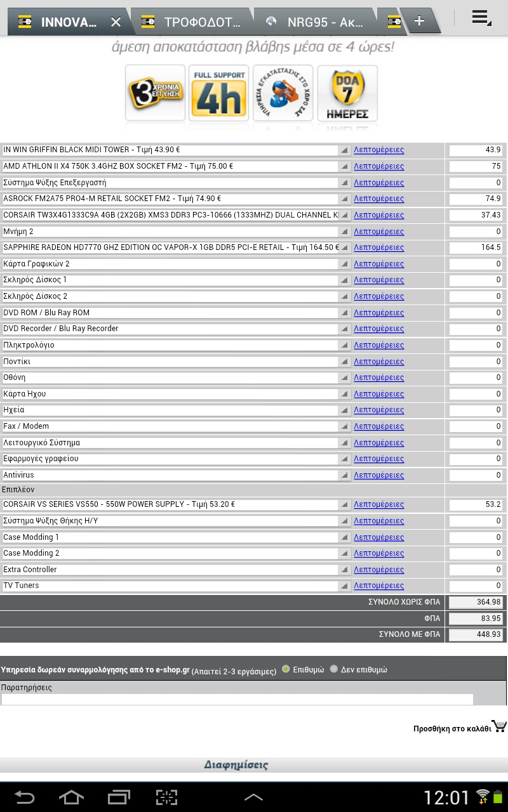
Task: Open Λεπτομέρειες link for CORSAIR VS550
Action: point(379,504)
